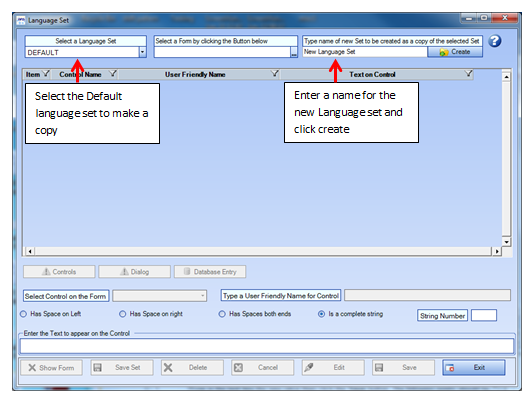This screenshot has width=530, height=398.
Task: Sort by User Friendly Name column header
Action: pos(195,74)
